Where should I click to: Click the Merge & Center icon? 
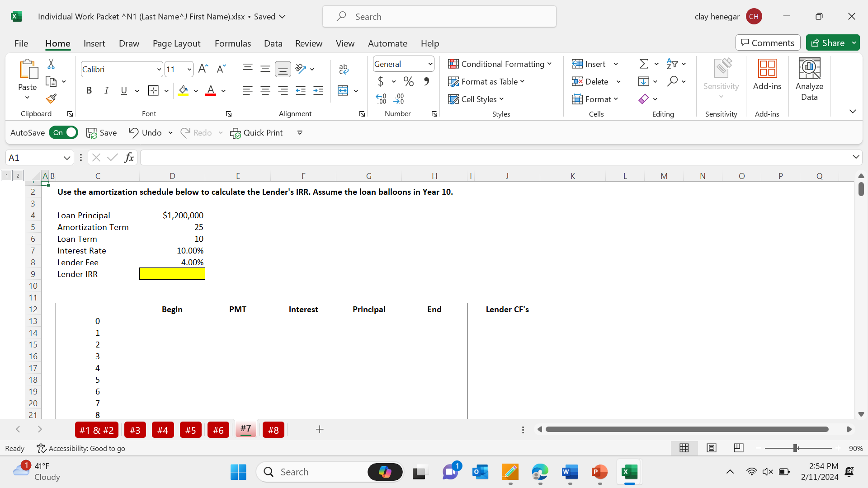pyautogui.click(x=343, y=91)
